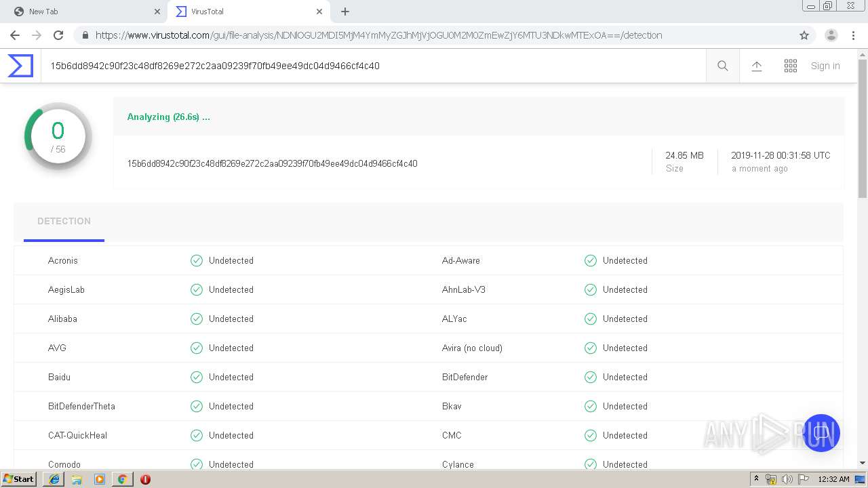
Task: Click BitDefenderTheta undetected checkmark icon
Action: pos(197,406)
